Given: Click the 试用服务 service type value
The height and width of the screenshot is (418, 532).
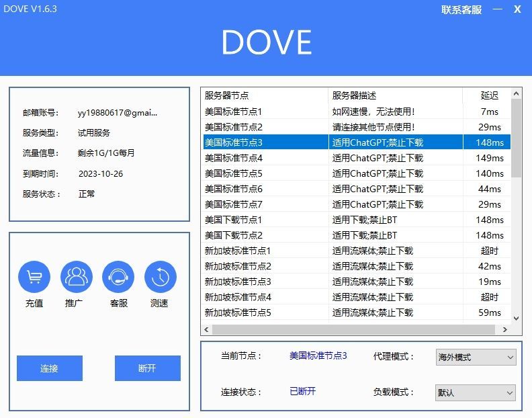Looking at the screenshot, I should [x=94, y=133].
